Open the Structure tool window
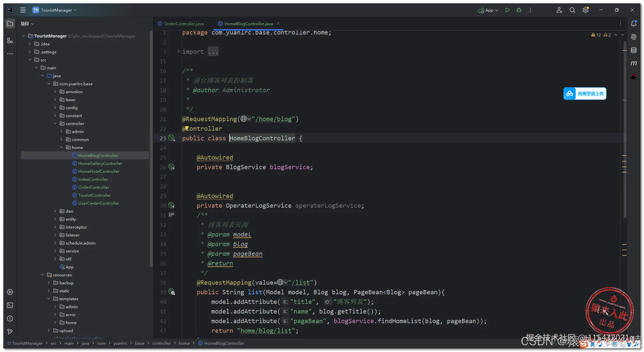Image resolution: width=644 pixels, height=352 pixels. point(10,40)
